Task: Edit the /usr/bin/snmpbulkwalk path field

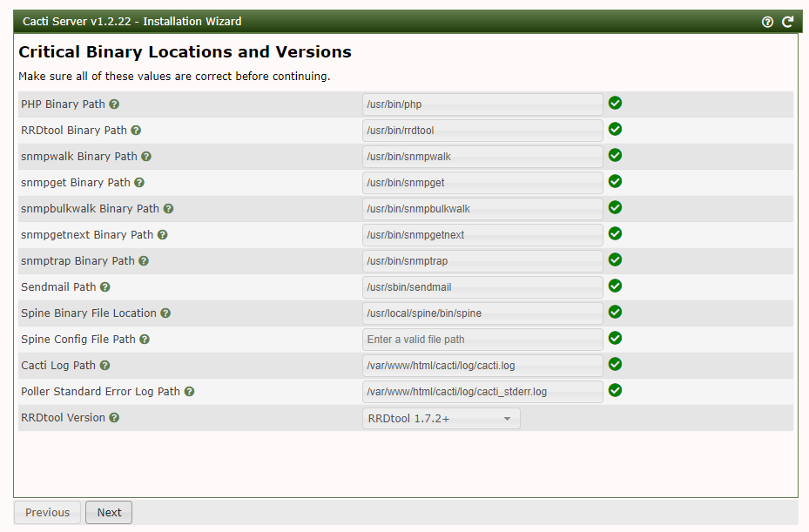Action: [x=482, y=209]
